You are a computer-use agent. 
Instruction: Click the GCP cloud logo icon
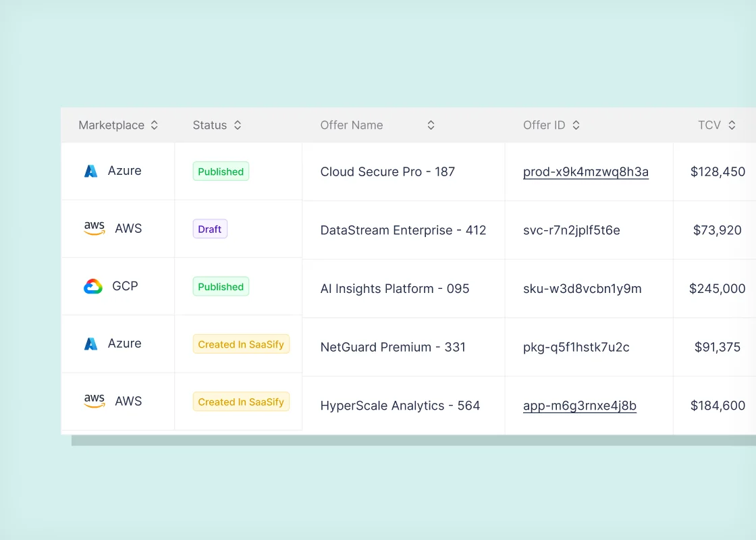93,286
